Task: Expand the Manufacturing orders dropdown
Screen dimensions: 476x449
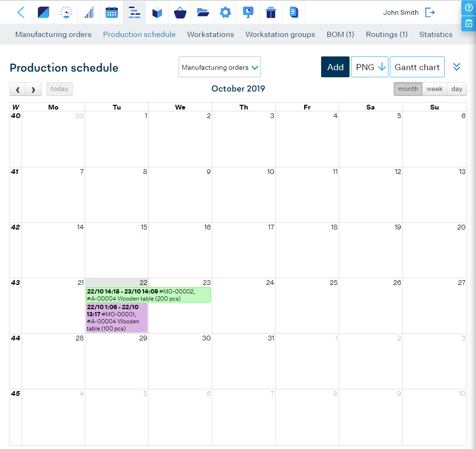Action: (x=220, y=67)
